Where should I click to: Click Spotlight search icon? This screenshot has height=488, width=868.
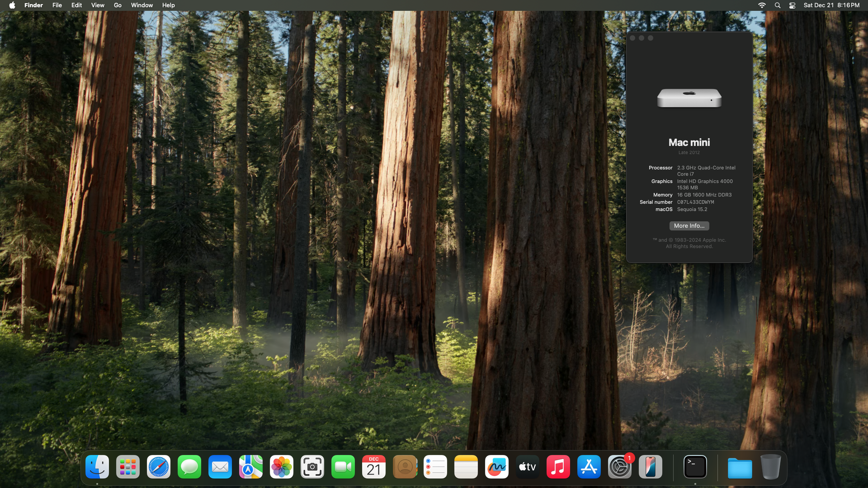778,5
